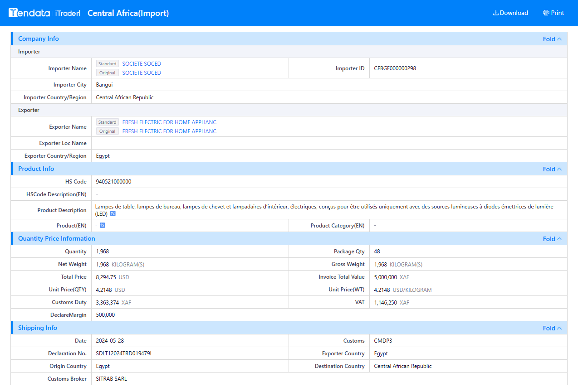Click the Company Info section title
578x392 pixels.
point(39,39)
